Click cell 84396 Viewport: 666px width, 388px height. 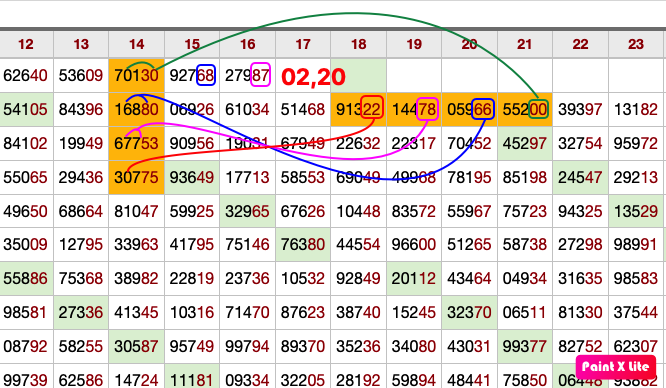click(x=81, y=110)
